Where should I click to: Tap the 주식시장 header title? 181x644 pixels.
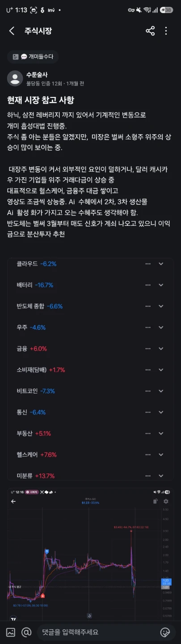(x=38, y=31)
